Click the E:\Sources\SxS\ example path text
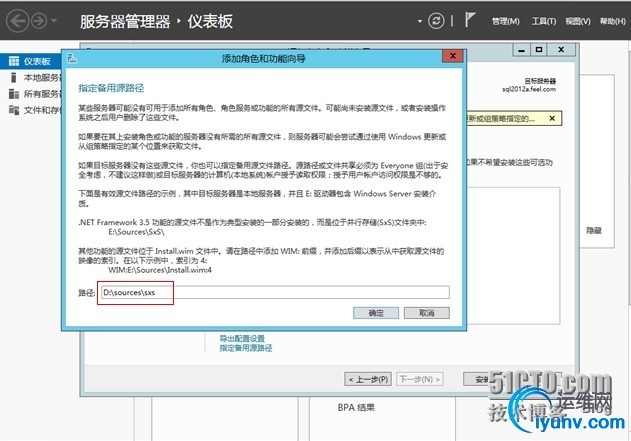The width and height of the screenshot is (631, 441). tap(136, 232)
